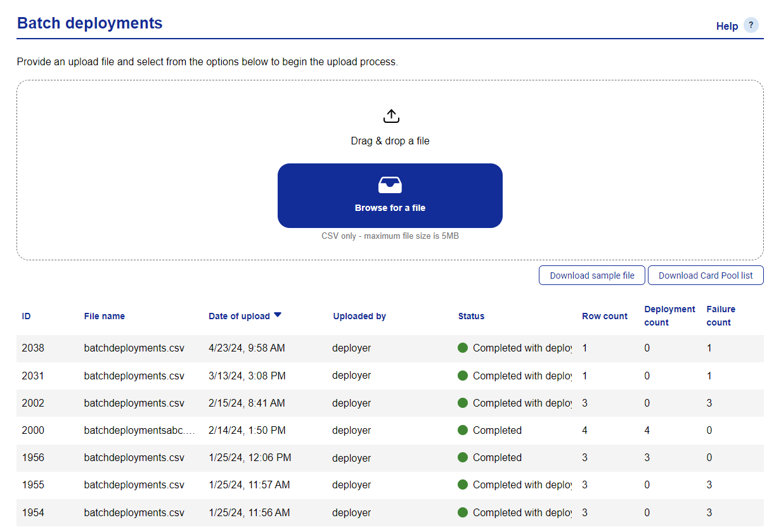The width and height of the screenshot is (774, 532).
Task: Click the Help question mark icon
Action: click(751, 25)
